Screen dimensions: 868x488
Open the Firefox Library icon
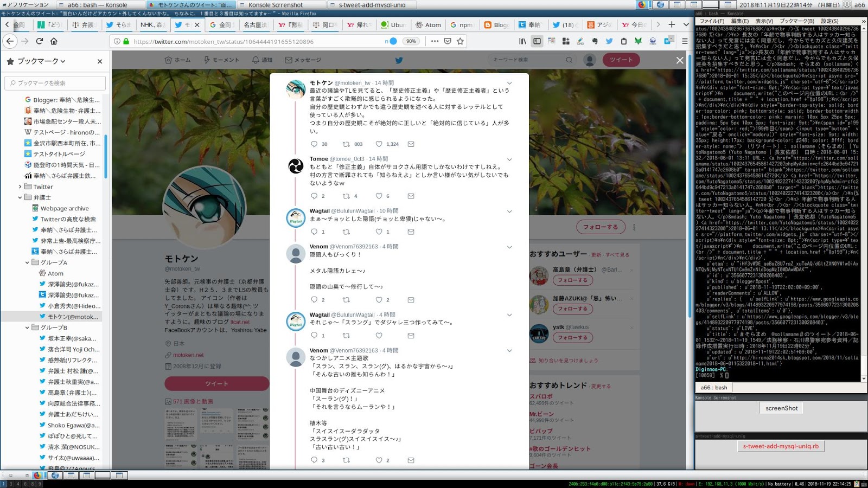523,41
